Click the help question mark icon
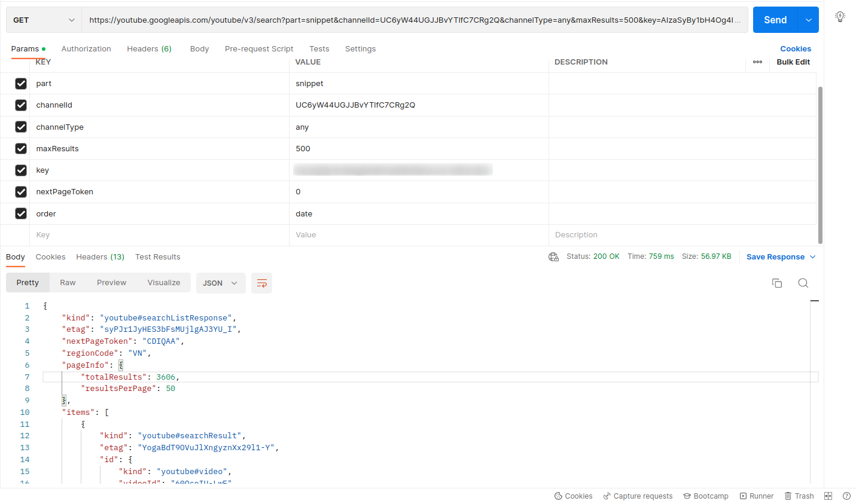Screen dimensions: 856x504 pos(846,496)
